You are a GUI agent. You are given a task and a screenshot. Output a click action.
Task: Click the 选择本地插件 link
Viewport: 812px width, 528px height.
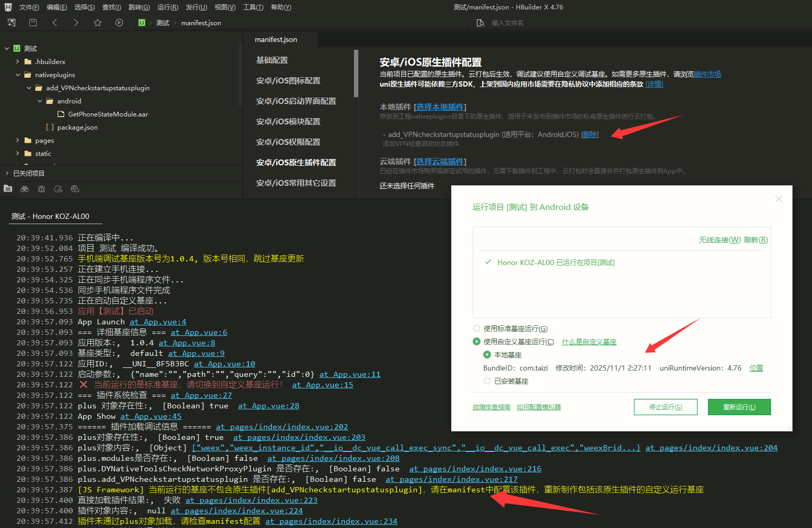(440, 107)
